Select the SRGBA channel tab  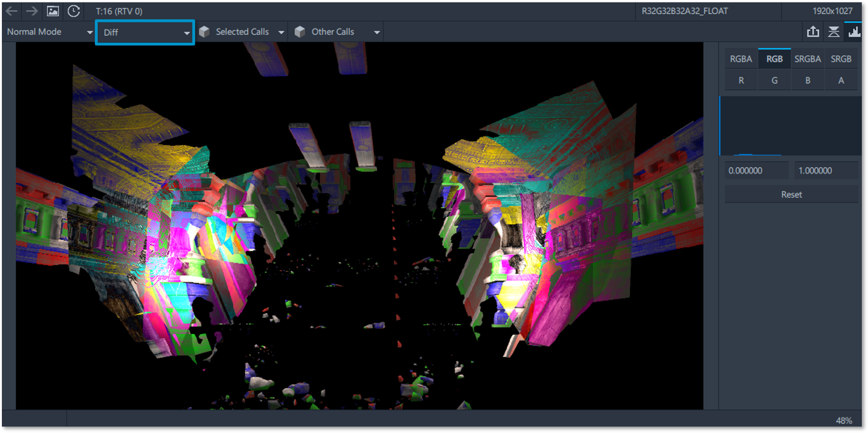coord(807,59)
